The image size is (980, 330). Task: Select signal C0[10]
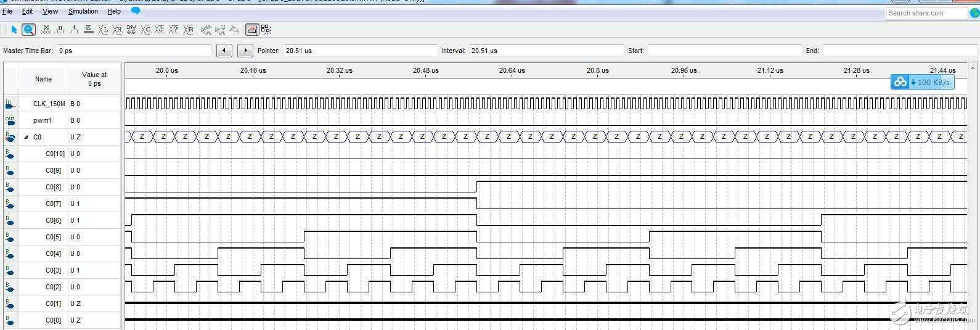tap(55, 154)
